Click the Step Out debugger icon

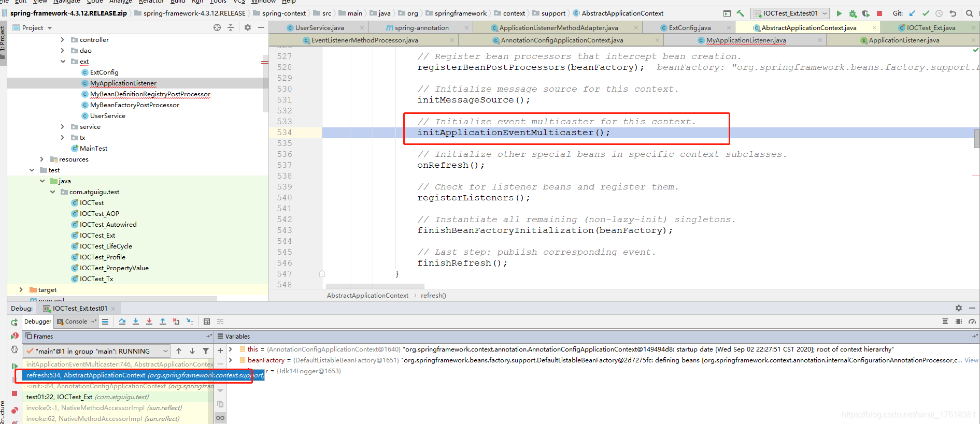(x=163, y=321)
